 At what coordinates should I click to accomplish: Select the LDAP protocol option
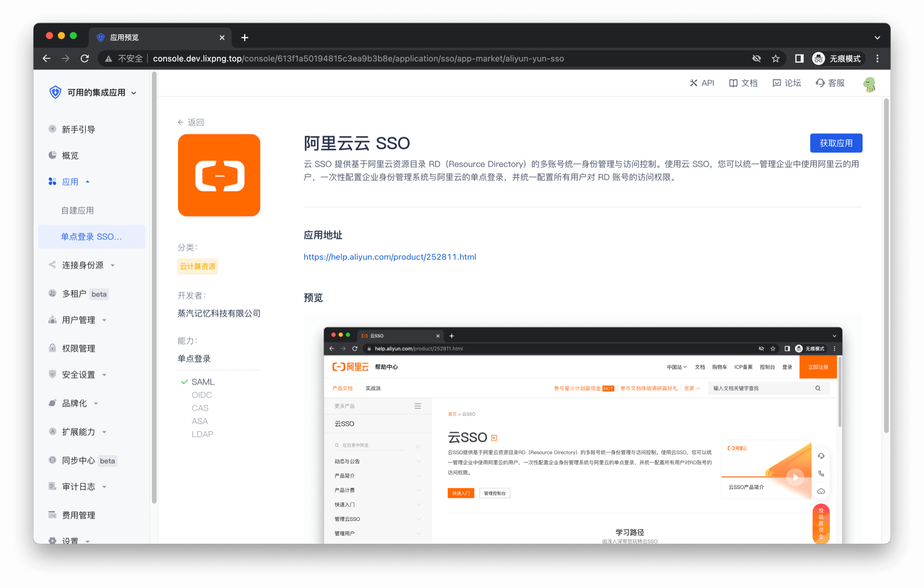pos(202,434)
